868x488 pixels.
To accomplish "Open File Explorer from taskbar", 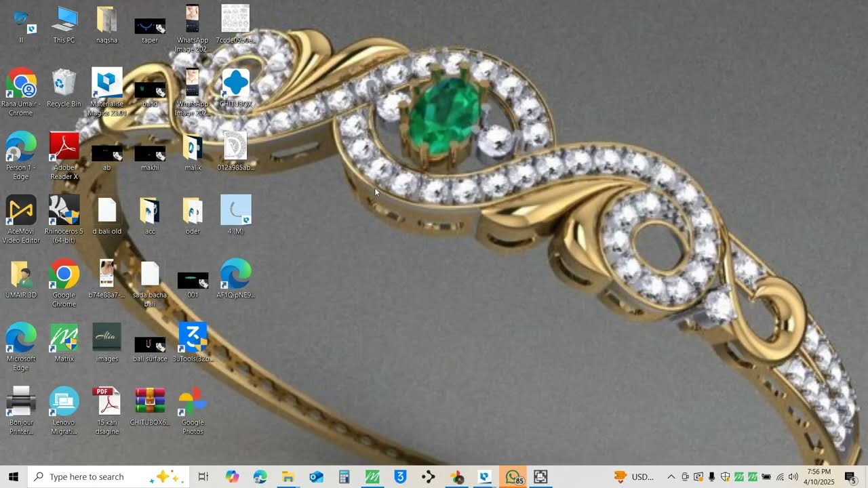I will coord(288,476).
